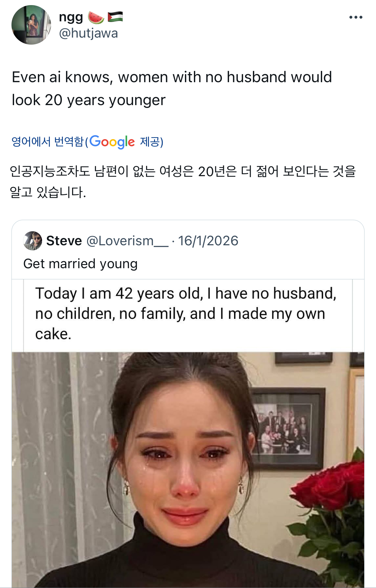Click the more options dots at top right
Image resolution: width=376 pixels, height=588 pixels.
point(356,18)
